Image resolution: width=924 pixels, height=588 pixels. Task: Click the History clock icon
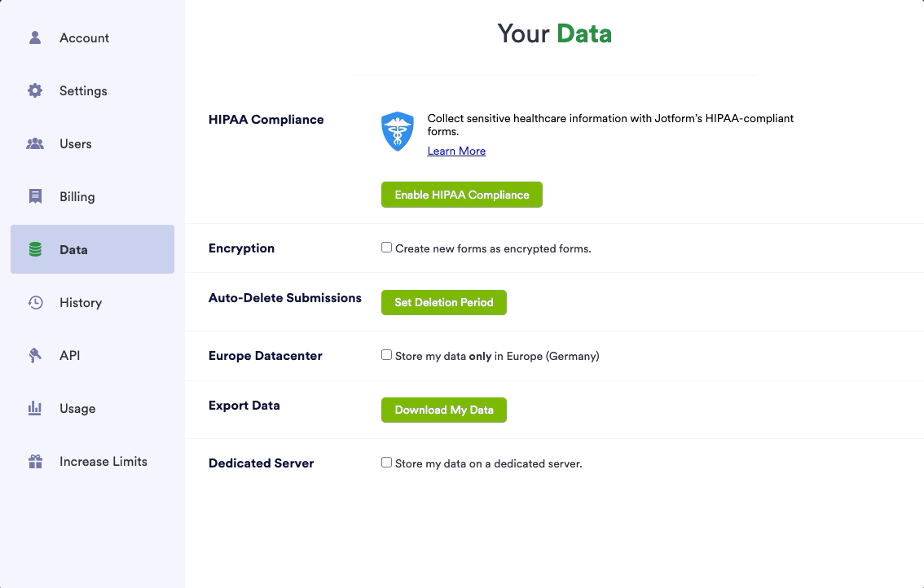pos(35,302)
